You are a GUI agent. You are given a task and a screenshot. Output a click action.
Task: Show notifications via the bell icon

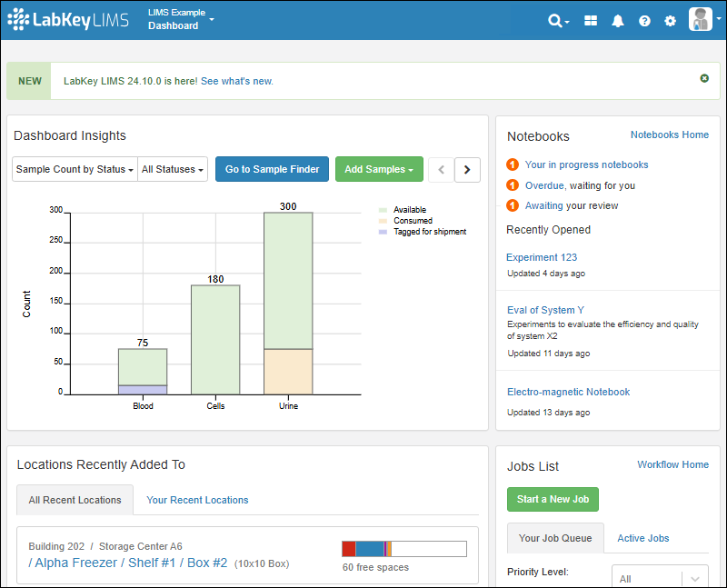pos(618,20)
